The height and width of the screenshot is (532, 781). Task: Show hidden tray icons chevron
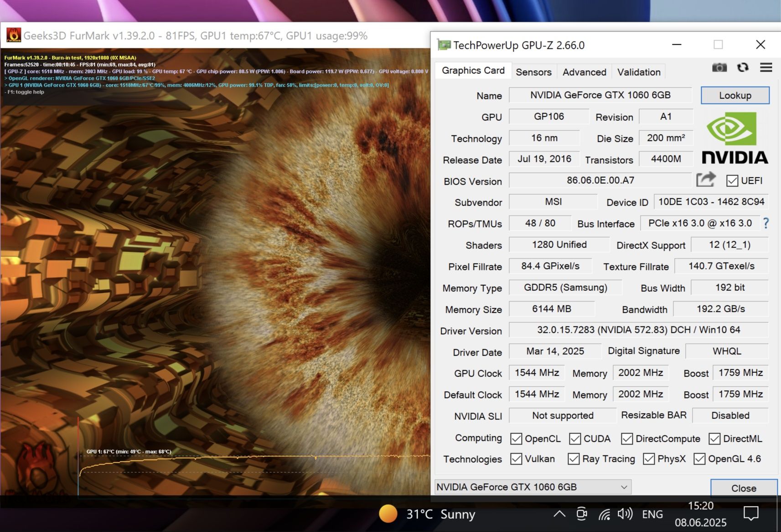coord(559,514)
